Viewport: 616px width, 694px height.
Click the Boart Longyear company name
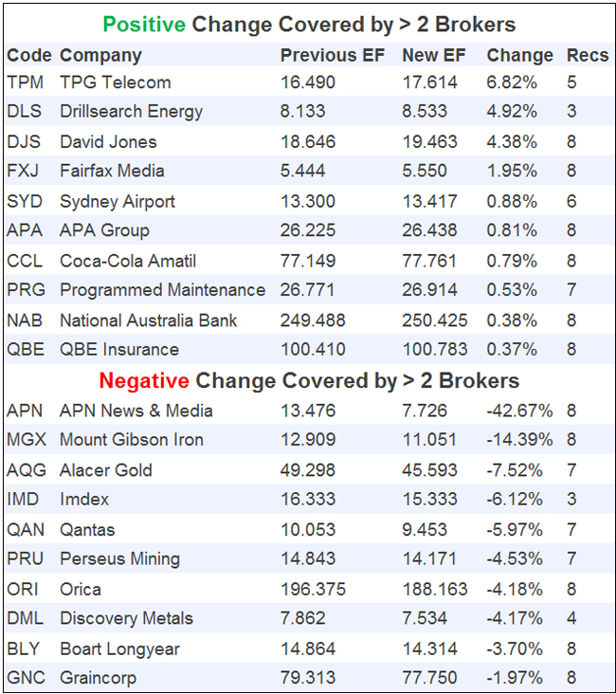tap(119, 648)
